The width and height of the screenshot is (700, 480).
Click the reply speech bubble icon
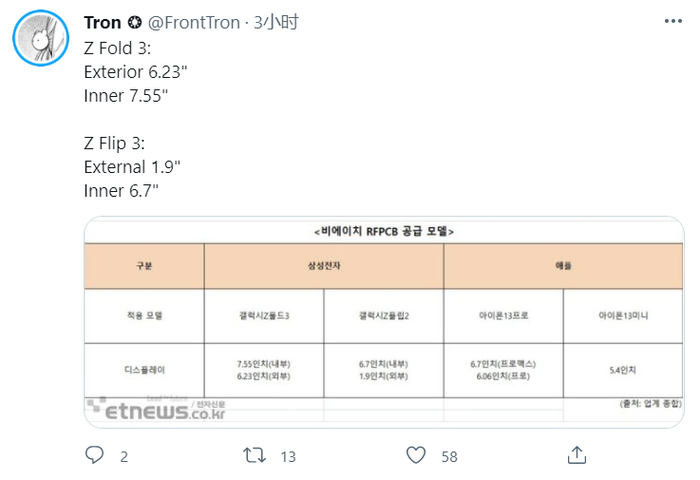[95, 455]
